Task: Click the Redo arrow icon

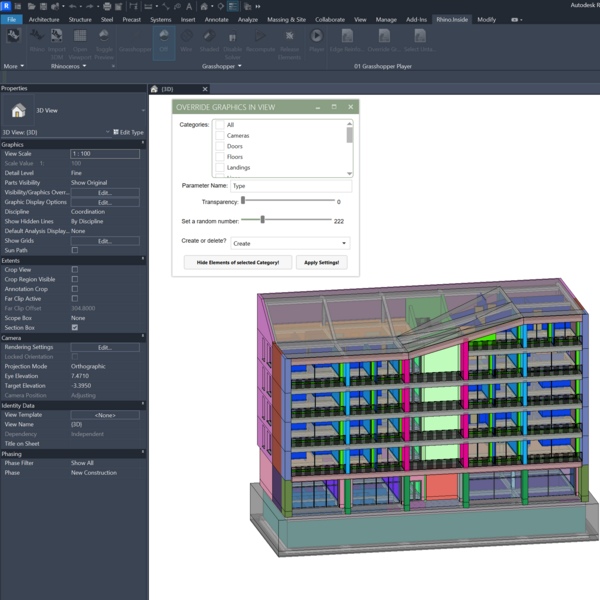Action: 90,6
